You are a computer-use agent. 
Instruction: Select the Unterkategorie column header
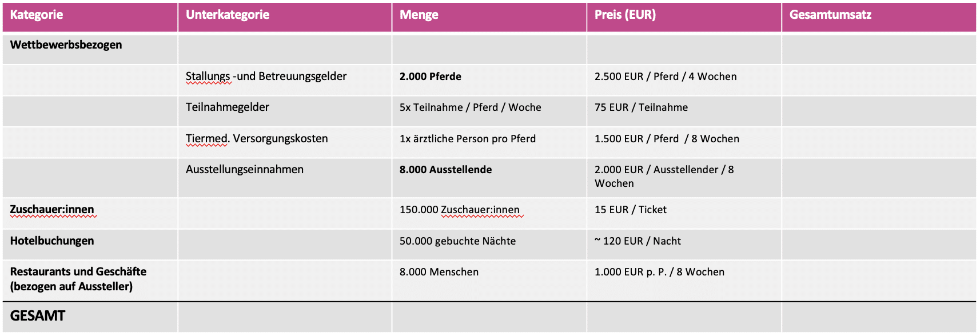[285, 17]
